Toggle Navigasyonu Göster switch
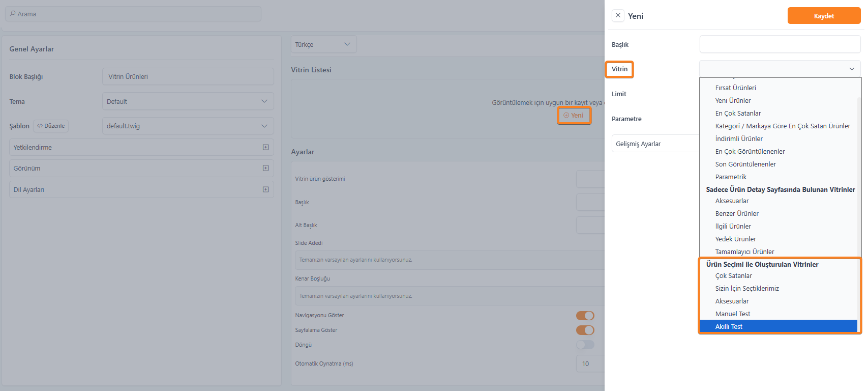Image resolution: width=868 pixels, height=391 pixels. point(585,316)
